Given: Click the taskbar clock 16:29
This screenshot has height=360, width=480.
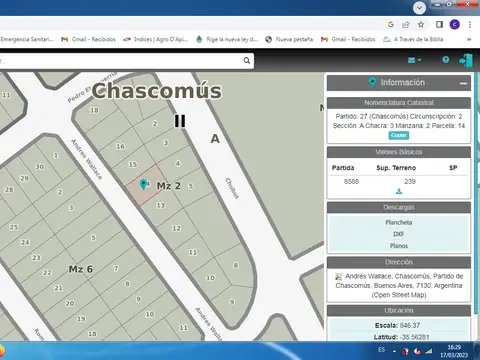Looking at the screenshot, I should point(454,347).
